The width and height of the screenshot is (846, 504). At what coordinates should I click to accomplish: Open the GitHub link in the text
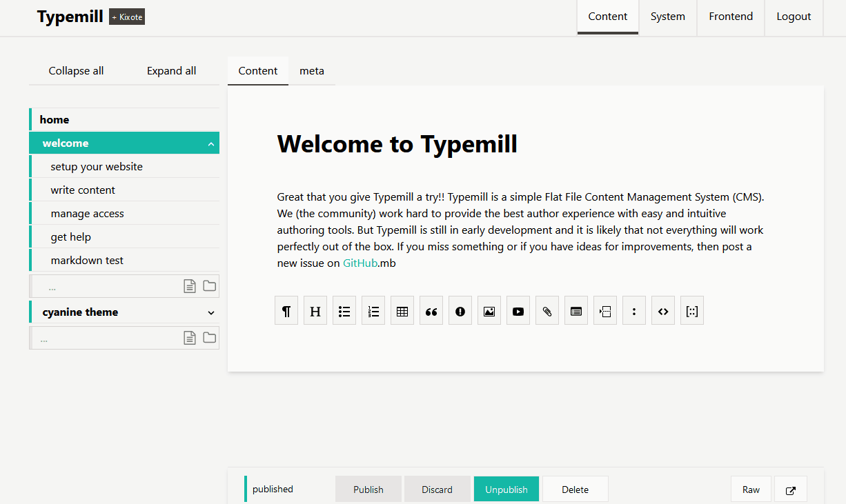pos(360,263)
